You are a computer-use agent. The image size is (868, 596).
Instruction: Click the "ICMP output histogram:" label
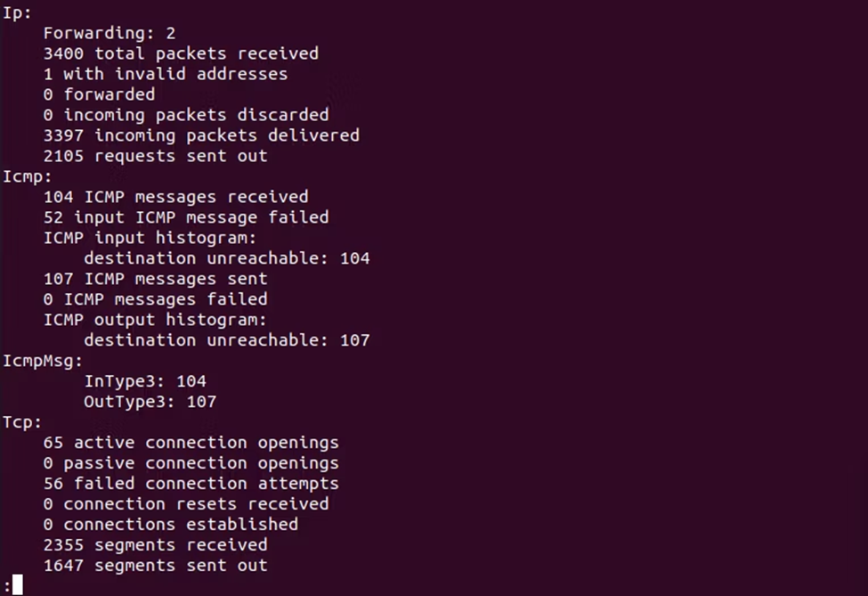coord(155,320)
